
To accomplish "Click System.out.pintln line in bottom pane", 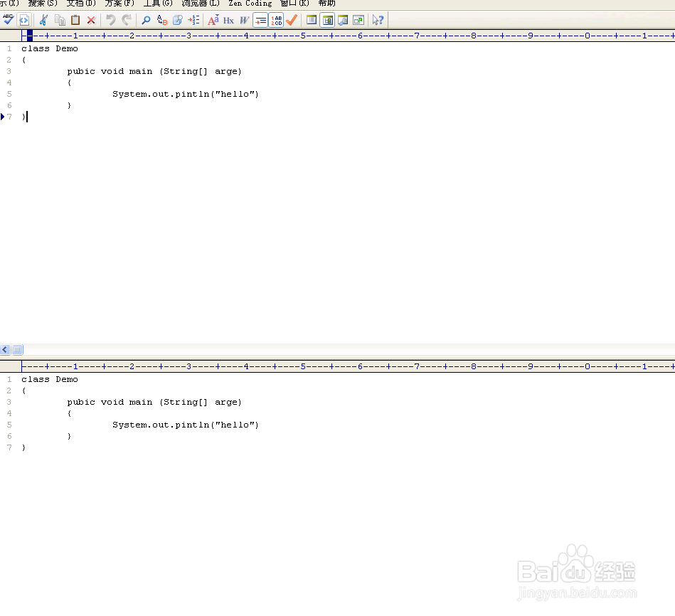I will 186,425.
